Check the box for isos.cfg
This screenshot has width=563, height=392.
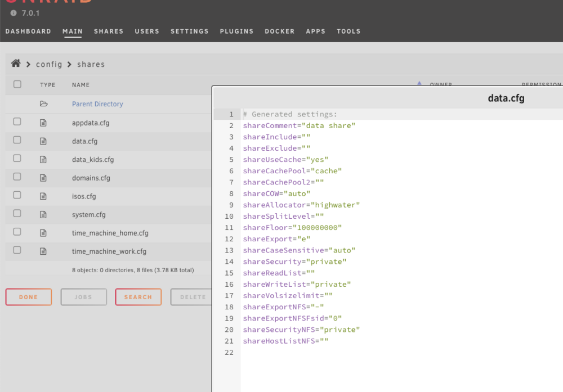17,195
